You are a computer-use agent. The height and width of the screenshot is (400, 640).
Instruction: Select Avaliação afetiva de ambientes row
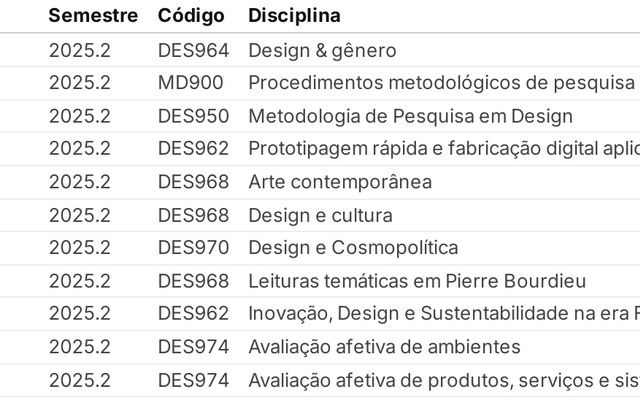tap(320, 347)
